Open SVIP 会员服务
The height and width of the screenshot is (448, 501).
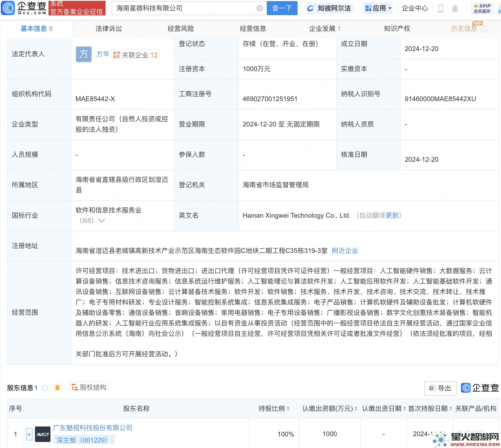[482, 8]
